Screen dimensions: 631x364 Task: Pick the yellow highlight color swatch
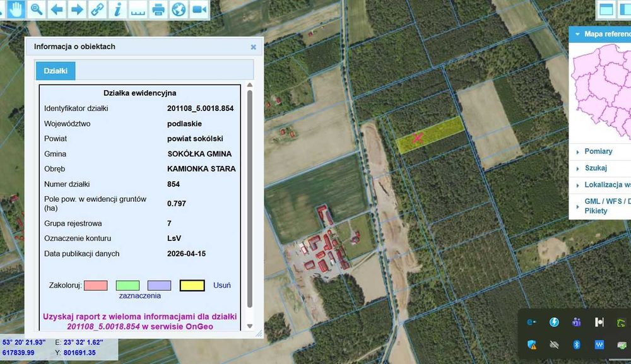pyautogui.click(x=192, y=286)
